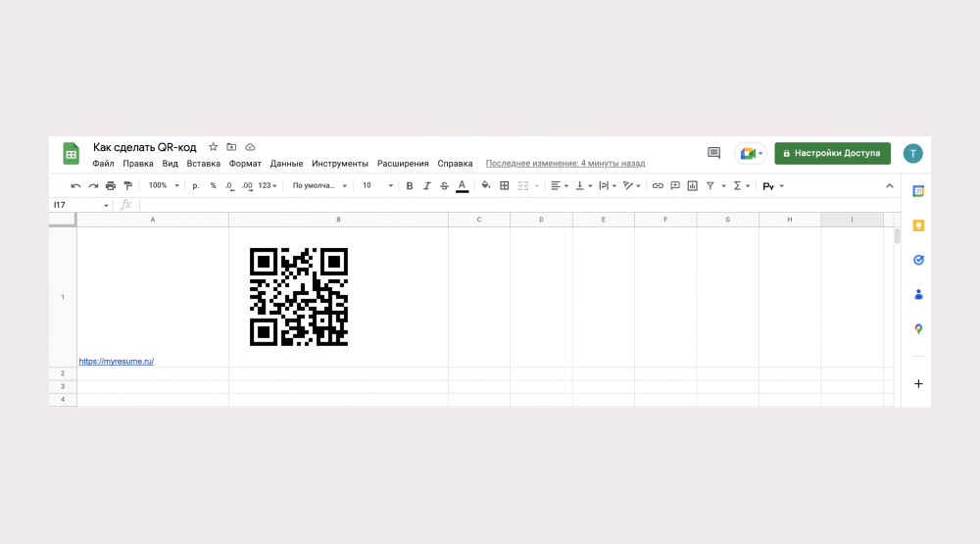
Task: Open the Borders tool
Action: pos(505,185)
